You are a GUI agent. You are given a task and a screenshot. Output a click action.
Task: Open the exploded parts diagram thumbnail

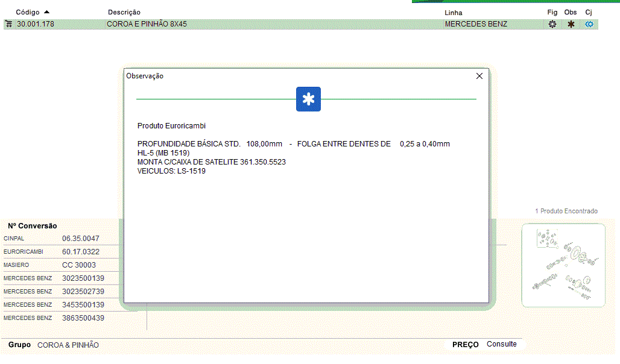click(563, 265)
